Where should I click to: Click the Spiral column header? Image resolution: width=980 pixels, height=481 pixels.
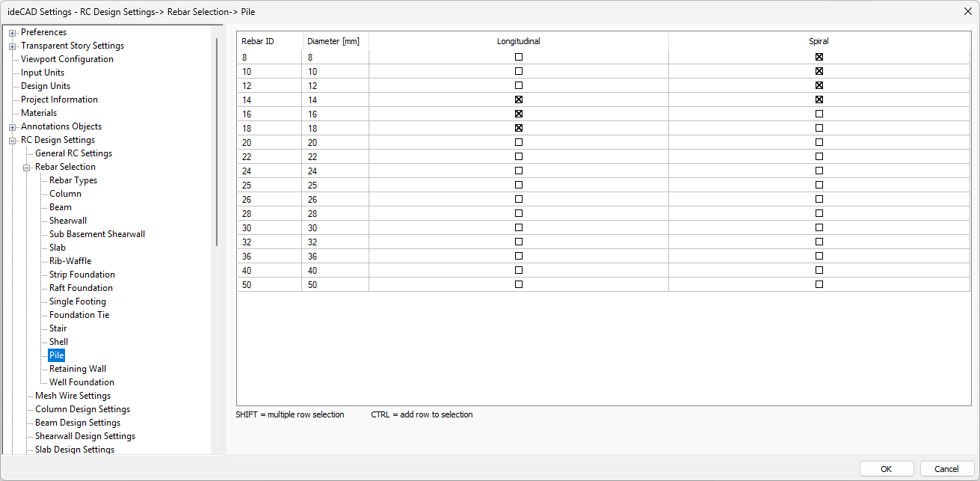(x=819, y=41)
